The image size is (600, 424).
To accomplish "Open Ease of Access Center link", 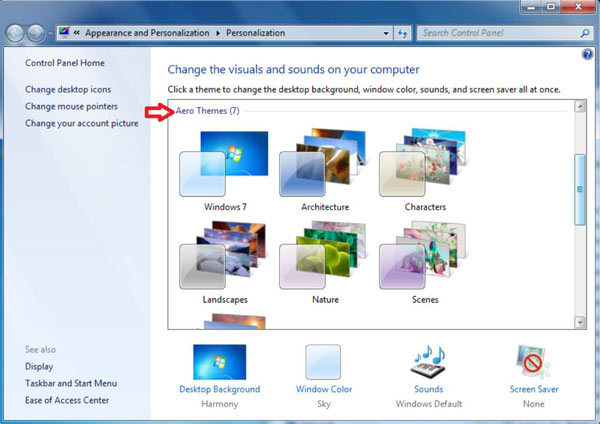I will tap(67, 400).
